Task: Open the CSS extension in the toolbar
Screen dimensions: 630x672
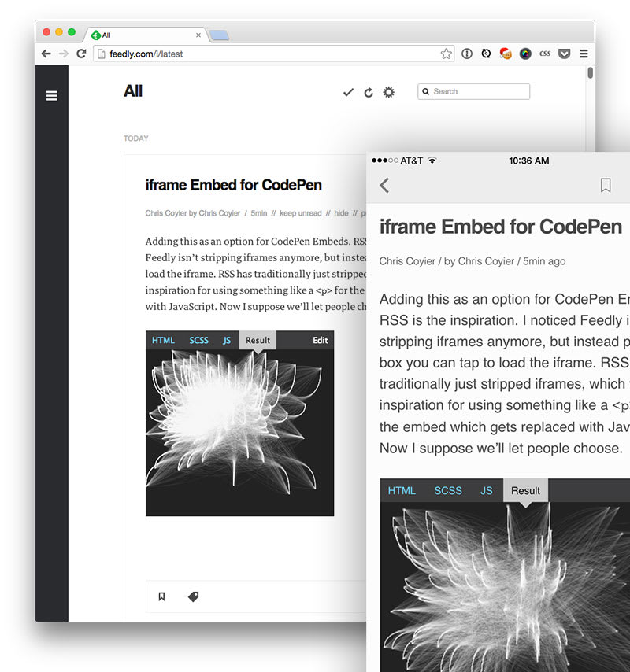Action: click(x=544, y=54)
